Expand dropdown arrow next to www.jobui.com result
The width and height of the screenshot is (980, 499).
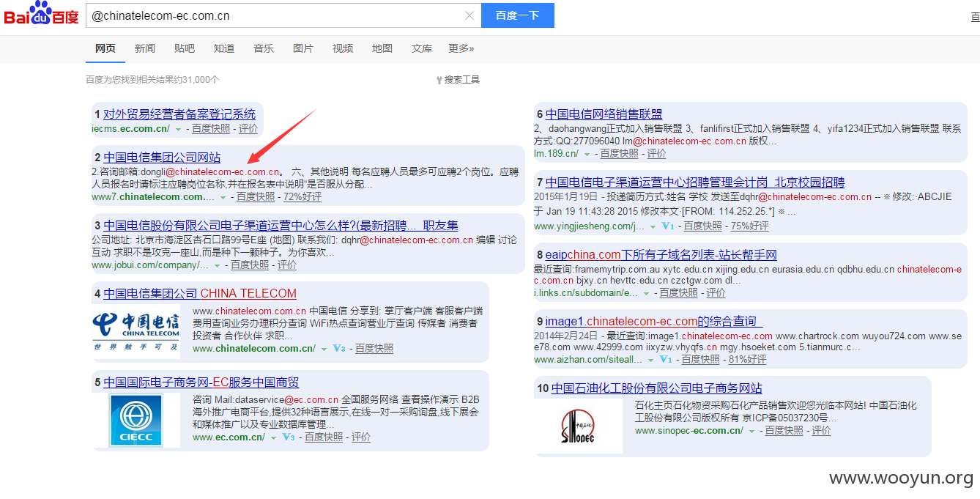[216, 265]
